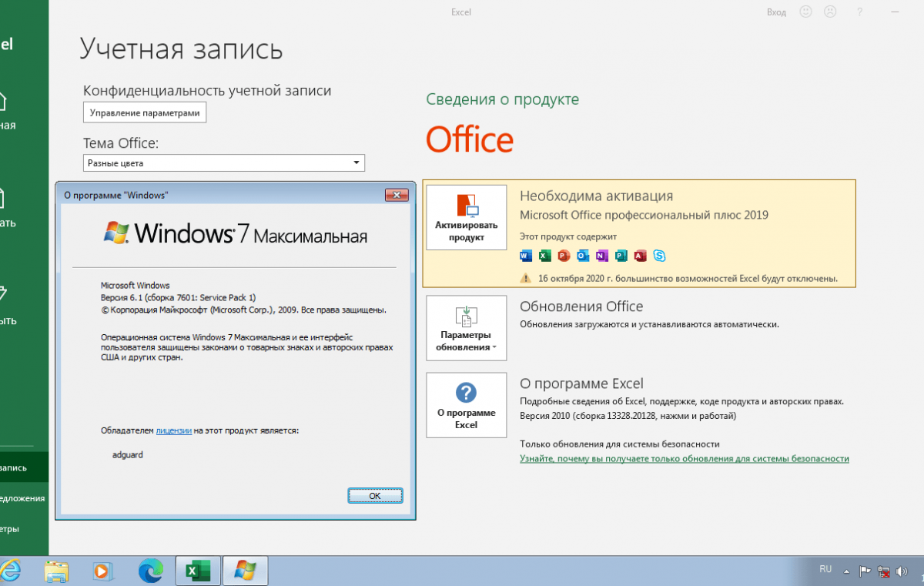The height and width of the screenshot is (586, 924).
Task: Click the "Microsoft Windows" line in the dialog
Action: coord(136,285)
